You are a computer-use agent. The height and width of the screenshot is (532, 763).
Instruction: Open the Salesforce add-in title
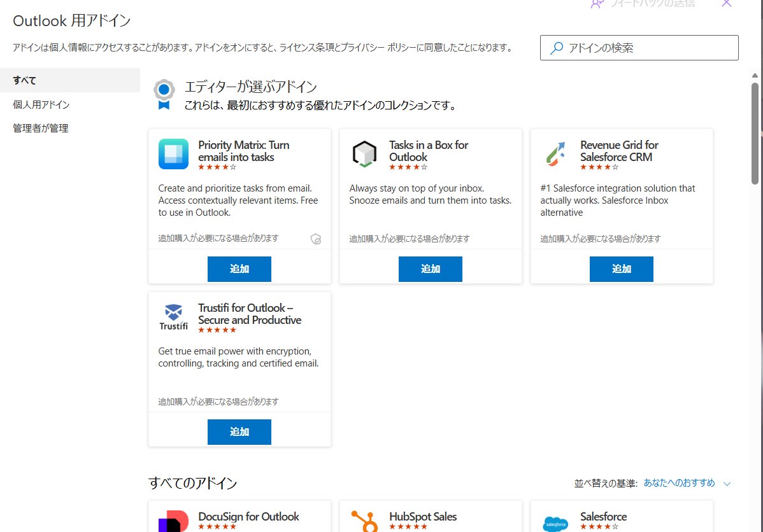[603, 517]
